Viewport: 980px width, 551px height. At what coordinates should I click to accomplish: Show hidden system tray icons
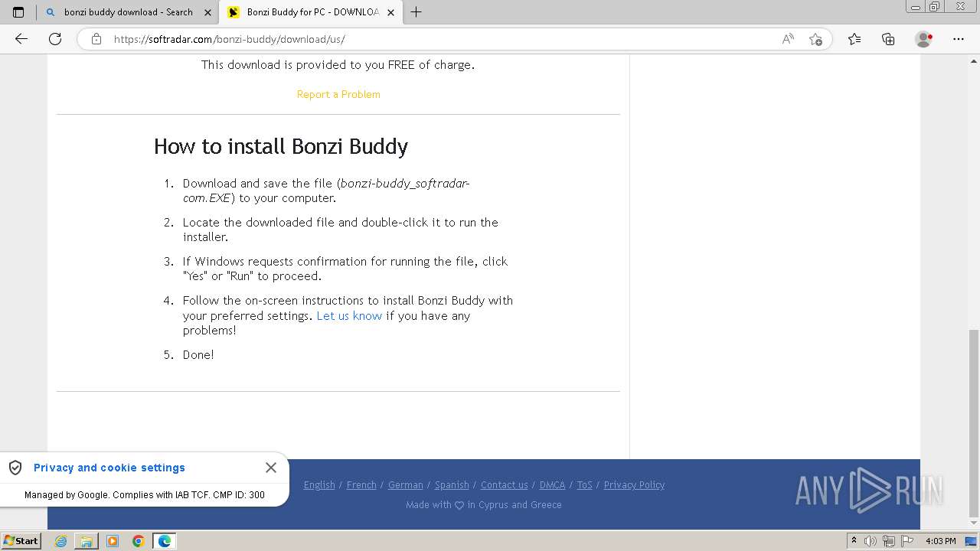click(x=854, y=541)
